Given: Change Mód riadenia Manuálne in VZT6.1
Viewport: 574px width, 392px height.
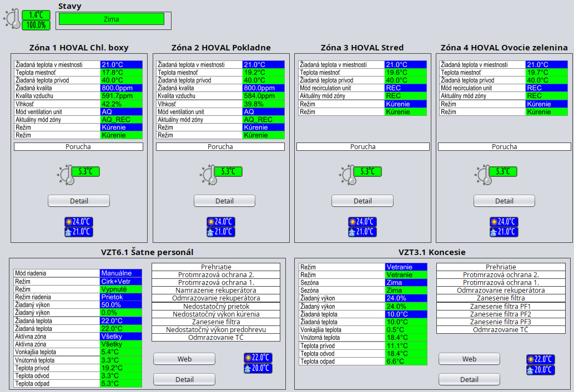Looking at the screenshot, I should coord(121,273).
